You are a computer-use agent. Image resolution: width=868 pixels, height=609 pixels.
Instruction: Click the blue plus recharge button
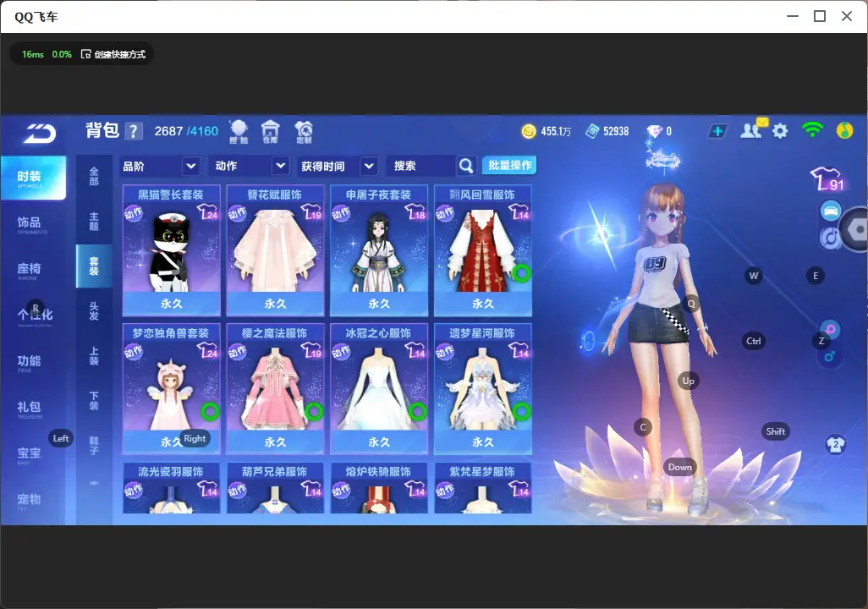[x=717, y=131]
